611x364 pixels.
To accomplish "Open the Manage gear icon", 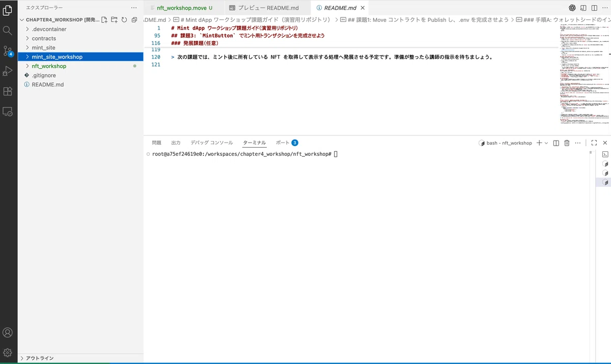I will 8,352.
